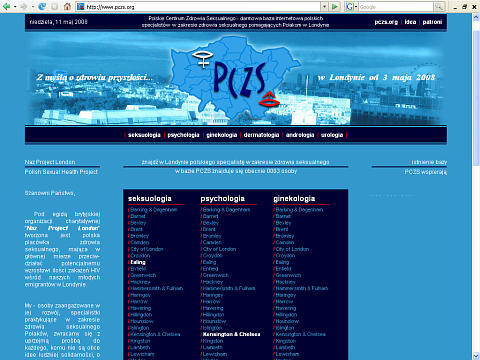This screenshot has height=360, width=480.
Task: Click into the address bar URL field
Action: (x=203, y=7)
